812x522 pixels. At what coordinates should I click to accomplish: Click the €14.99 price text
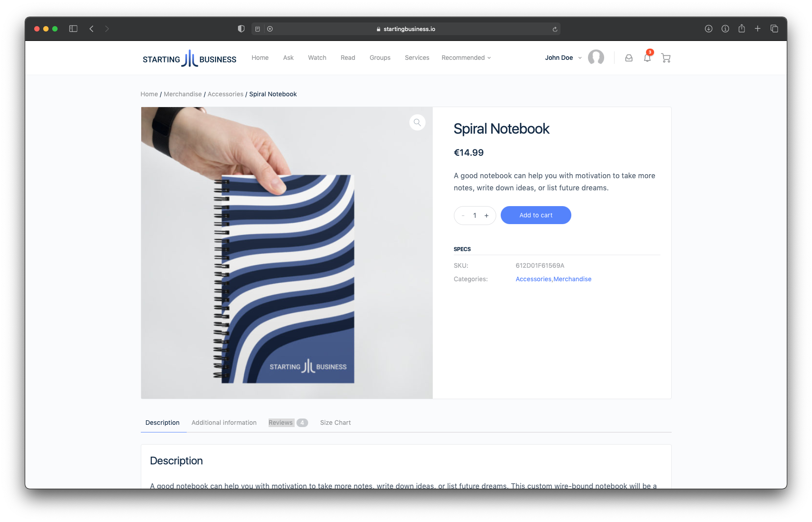469,153
